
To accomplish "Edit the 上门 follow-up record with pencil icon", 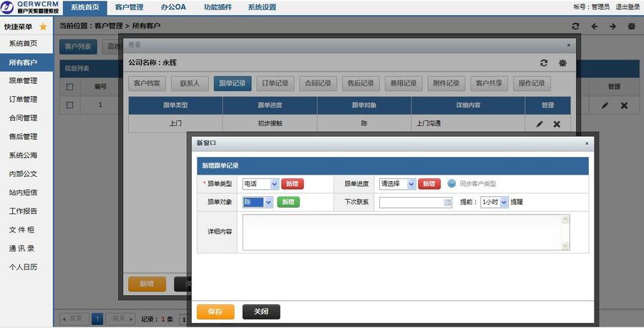I will 540,124.
